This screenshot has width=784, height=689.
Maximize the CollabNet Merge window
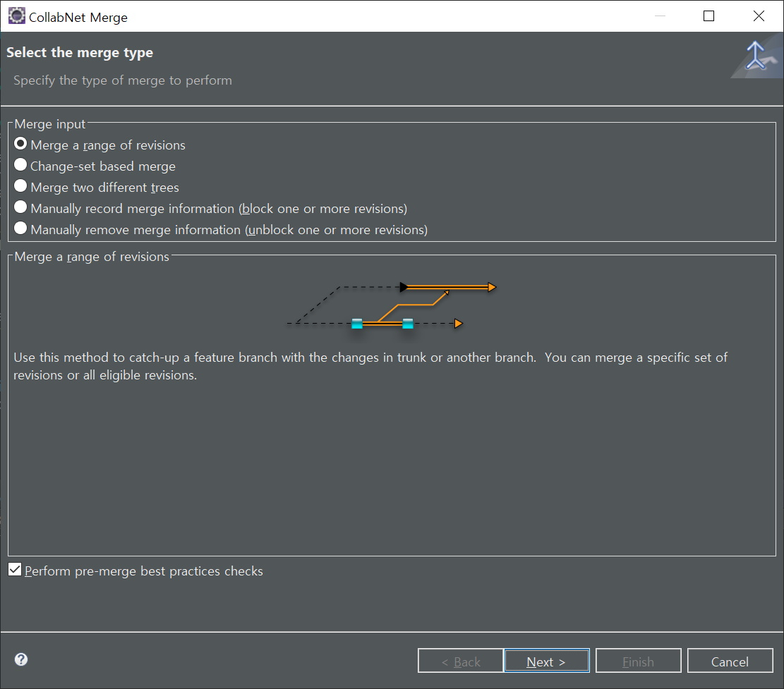pos(708,16)
